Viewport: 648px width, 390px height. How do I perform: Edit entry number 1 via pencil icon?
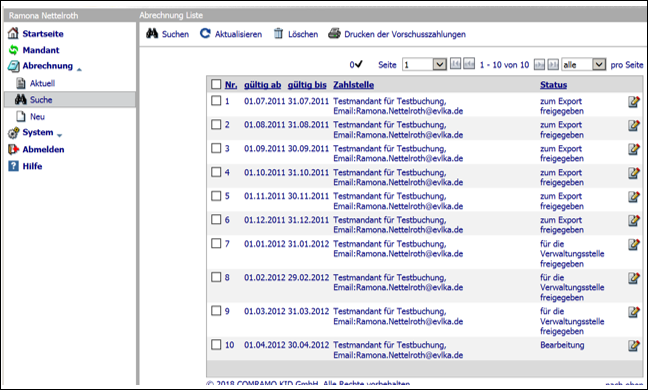[x=634, y=102]
